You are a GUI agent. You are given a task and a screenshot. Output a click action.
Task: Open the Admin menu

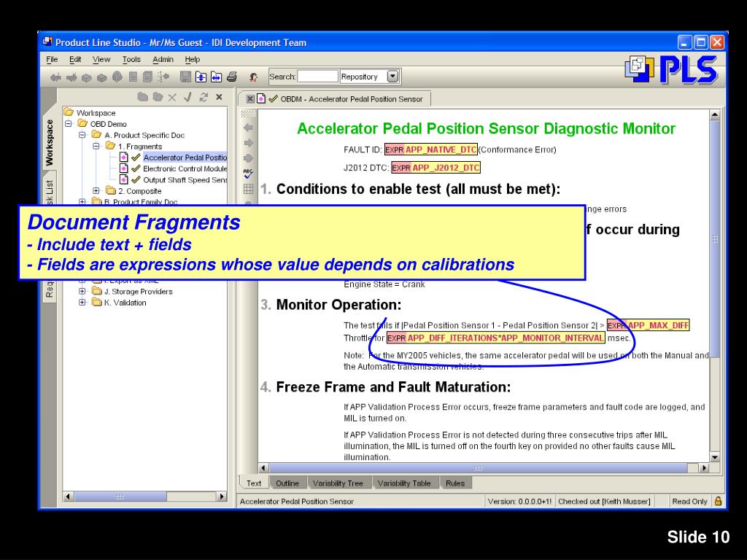pyautogui.click(x=163, y=60)
